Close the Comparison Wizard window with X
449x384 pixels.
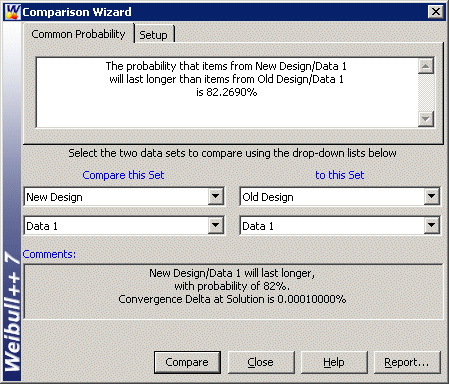436,12
